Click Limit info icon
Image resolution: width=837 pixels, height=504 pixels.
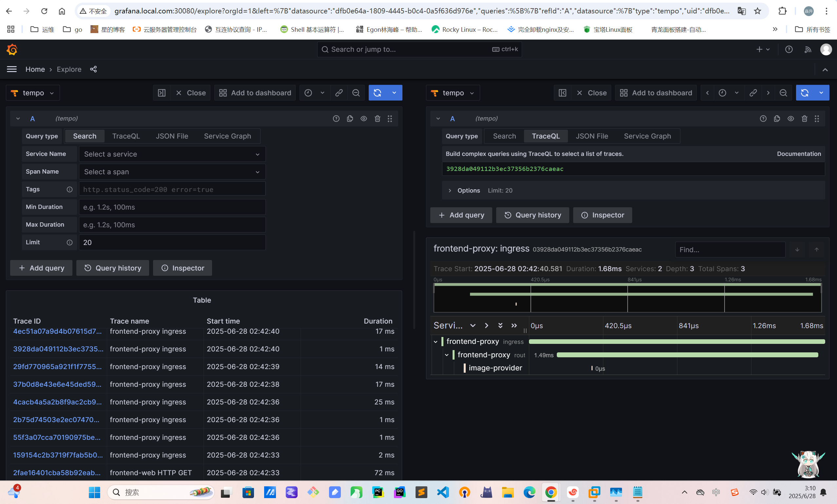(69, 242)
